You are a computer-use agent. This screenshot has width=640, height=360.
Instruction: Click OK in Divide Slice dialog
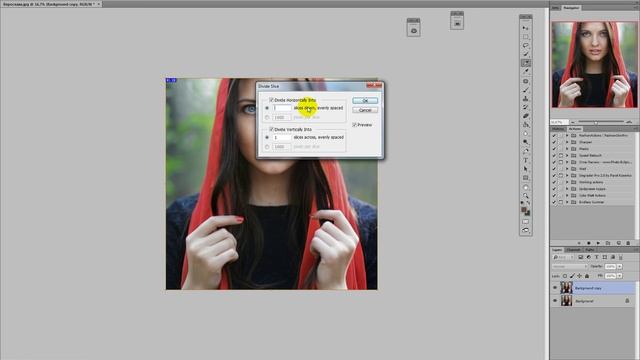[x=365, y=100]
